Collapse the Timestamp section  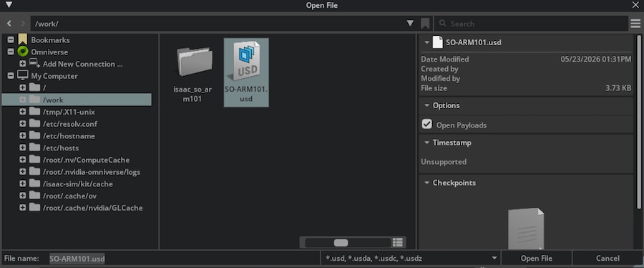(x=426, y=143)
